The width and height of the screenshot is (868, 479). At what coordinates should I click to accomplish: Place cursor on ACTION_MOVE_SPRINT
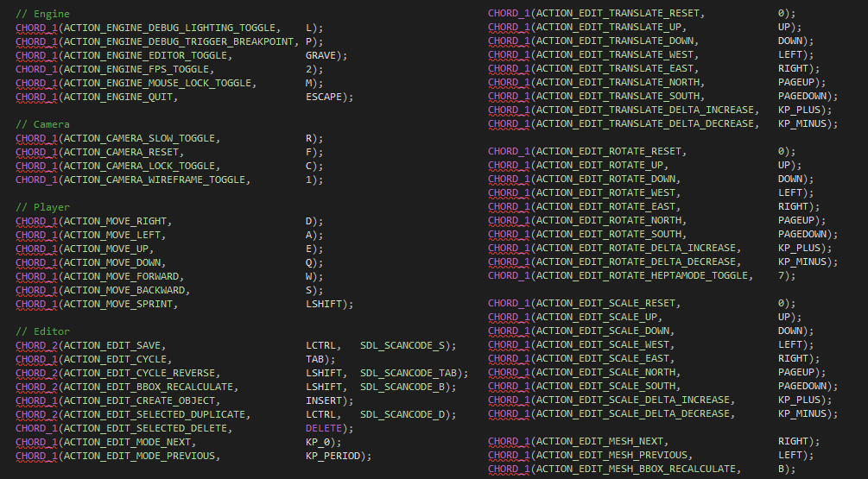(x=121, y=304)
